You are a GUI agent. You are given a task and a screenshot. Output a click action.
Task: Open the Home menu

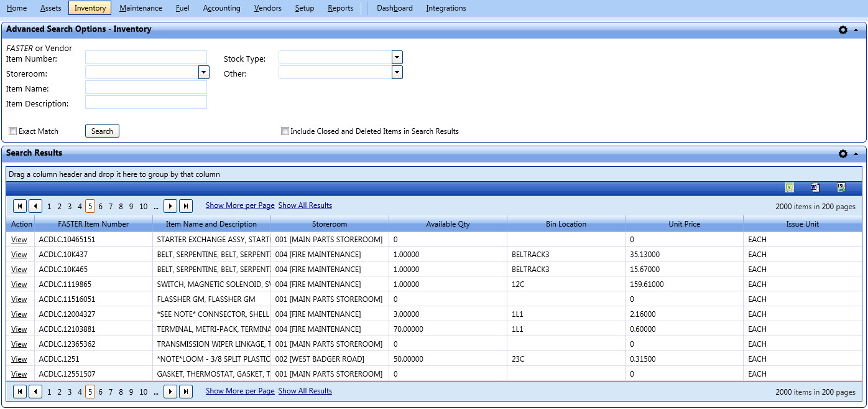(x=17, y=8)
